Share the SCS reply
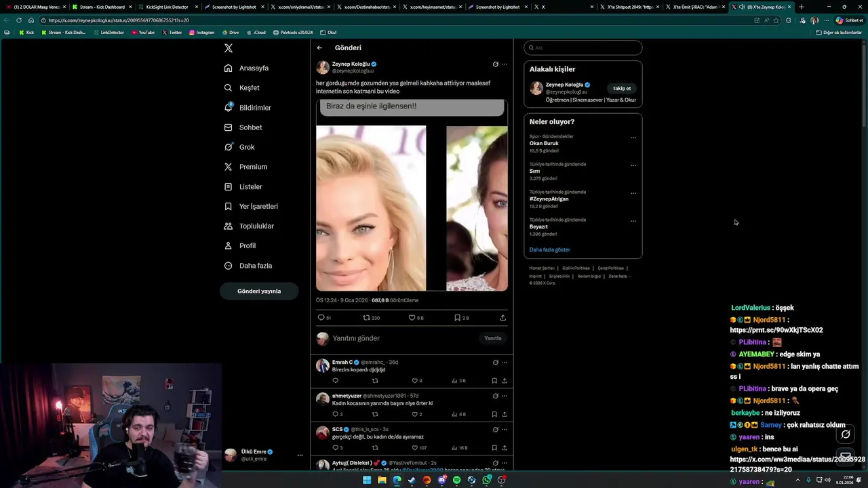Viewport: 868px width, 488px height. tap(505, 447)
